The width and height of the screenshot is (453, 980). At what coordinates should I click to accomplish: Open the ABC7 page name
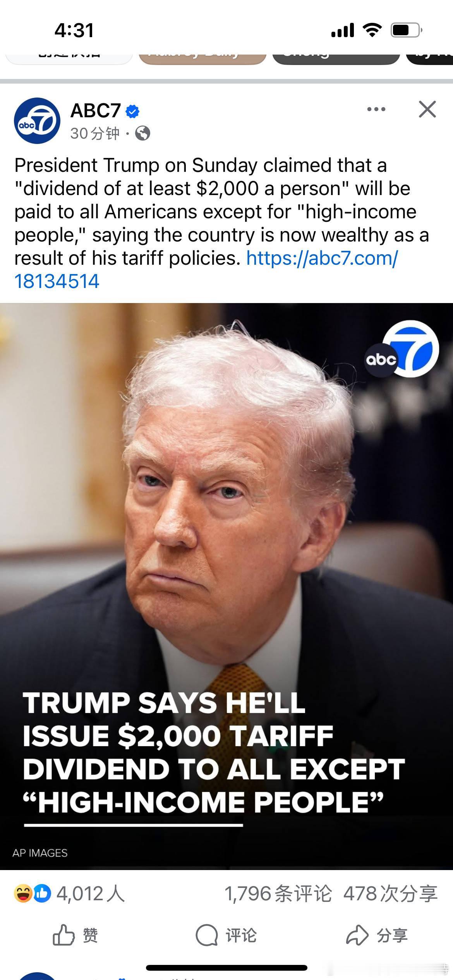tap(96, 111)
